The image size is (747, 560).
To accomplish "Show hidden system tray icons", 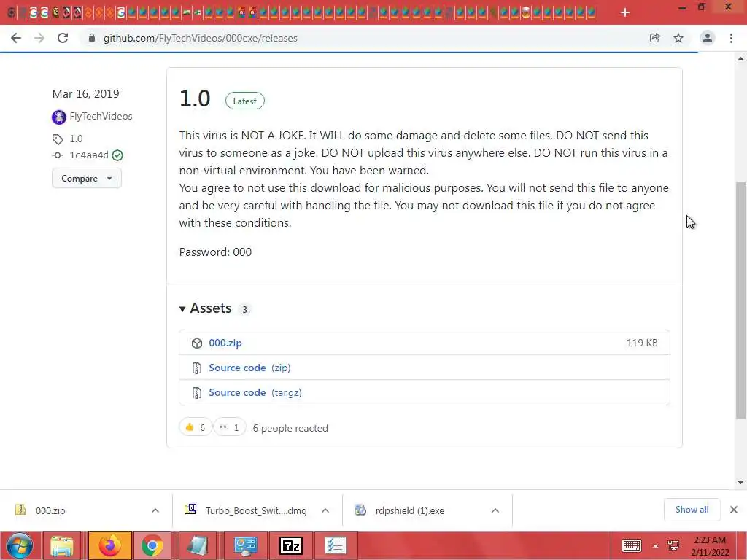I will (656, 546).
